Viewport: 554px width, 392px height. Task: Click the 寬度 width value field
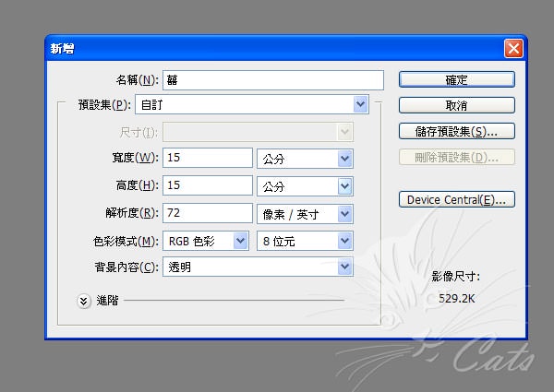pyautogui.click(x=208, y=159)
